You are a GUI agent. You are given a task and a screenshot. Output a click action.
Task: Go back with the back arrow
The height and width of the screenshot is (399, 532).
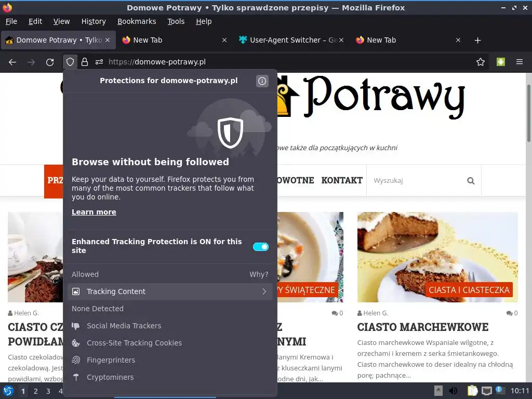[12, 62]
